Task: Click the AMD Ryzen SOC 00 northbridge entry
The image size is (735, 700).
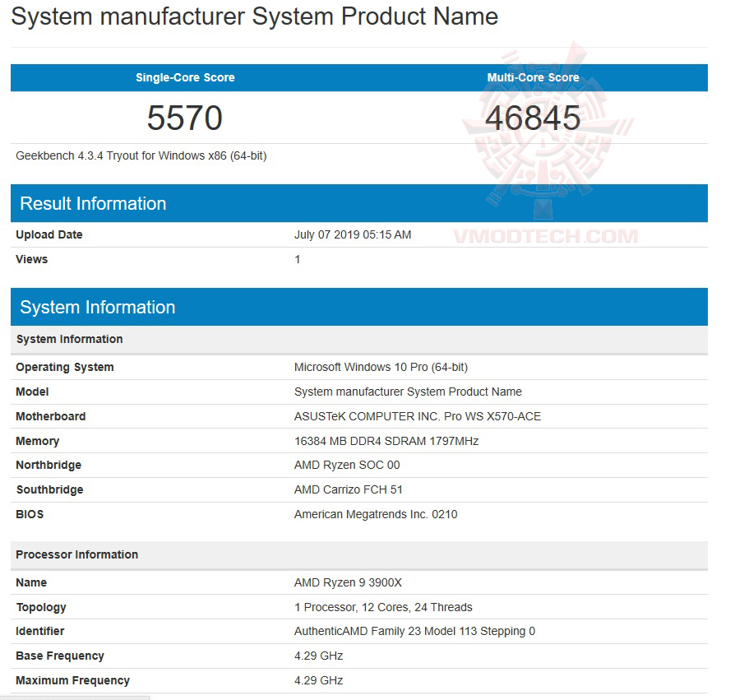Action: (347, 465)
